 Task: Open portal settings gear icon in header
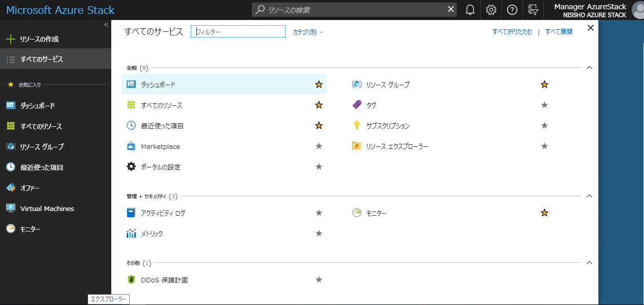tap(491, 10)
